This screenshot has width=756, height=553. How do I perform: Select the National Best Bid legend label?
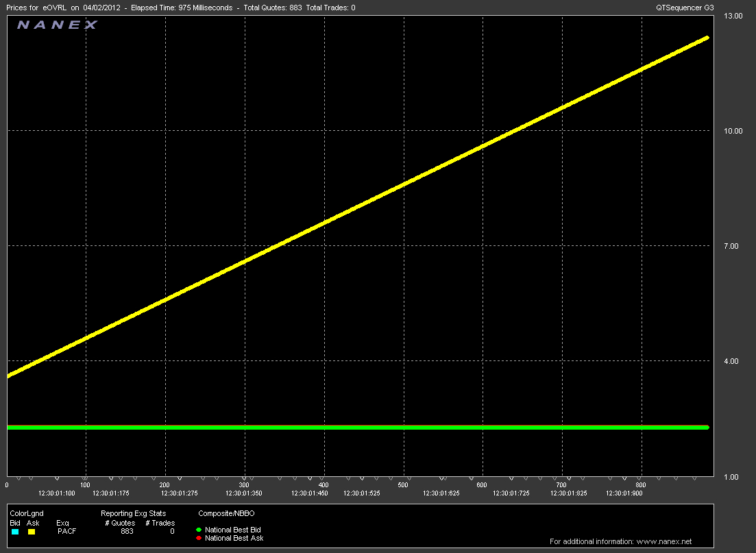(232, 530)
